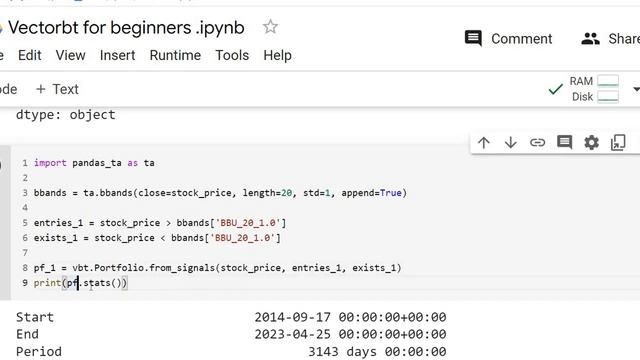The image size is (640, 360).
Task: Star the Vectorbt for beginners notebook
Action: (x=270, y=27)
